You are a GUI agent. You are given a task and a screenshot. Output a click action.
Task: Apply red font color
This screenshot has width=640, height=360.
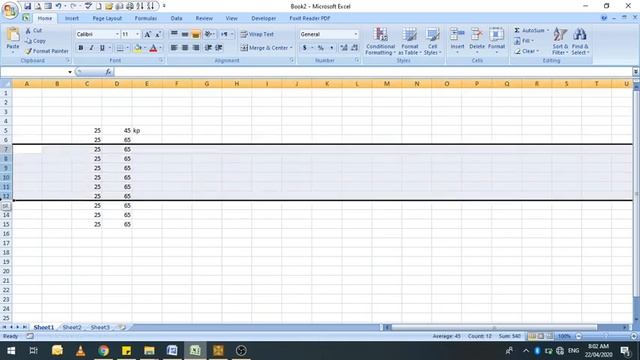[x=153, y=48]
